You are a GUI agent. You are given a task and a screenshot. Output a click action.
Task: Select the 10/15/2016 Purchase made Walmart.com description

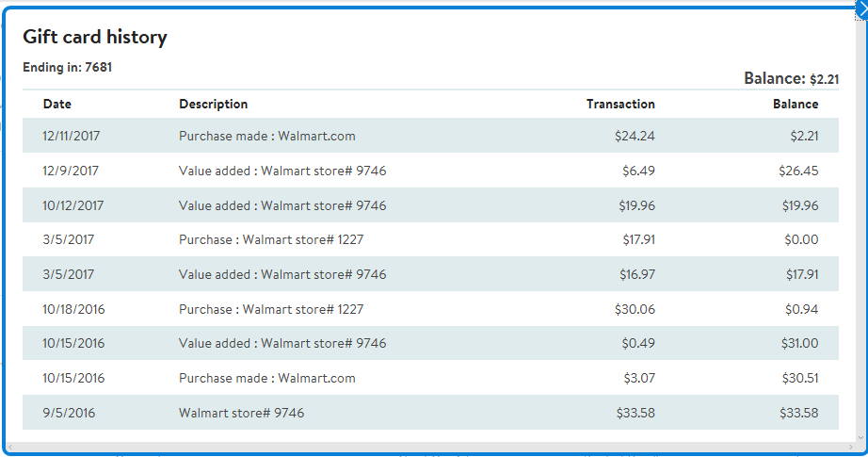tap(267, 378)
